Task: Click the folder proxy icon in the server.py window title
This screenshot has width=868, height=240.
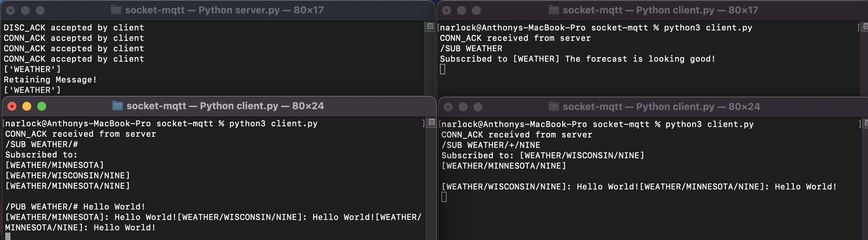Action: pos(116,10)
